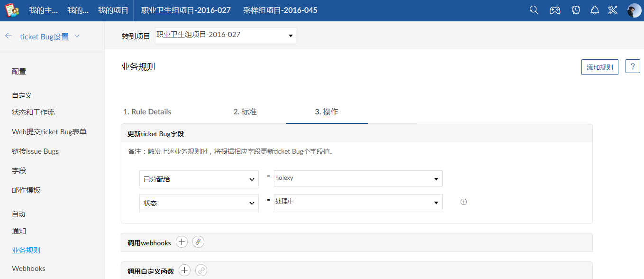644x279 pixels.
Task: Add a new field row with plus icon
Action: click(463, 202)
